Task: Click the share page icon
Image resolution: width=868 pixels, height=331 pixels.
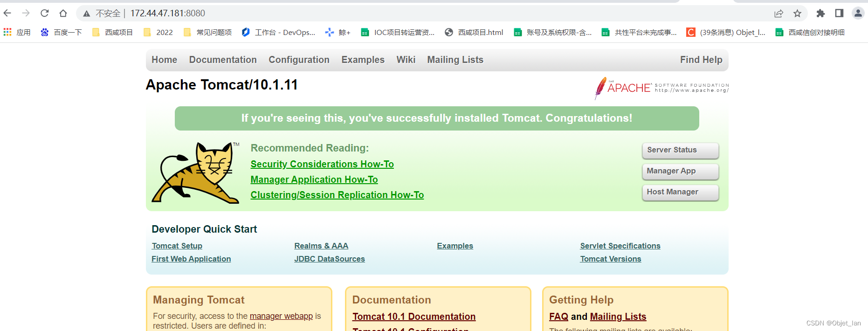Action: (778, 14)
